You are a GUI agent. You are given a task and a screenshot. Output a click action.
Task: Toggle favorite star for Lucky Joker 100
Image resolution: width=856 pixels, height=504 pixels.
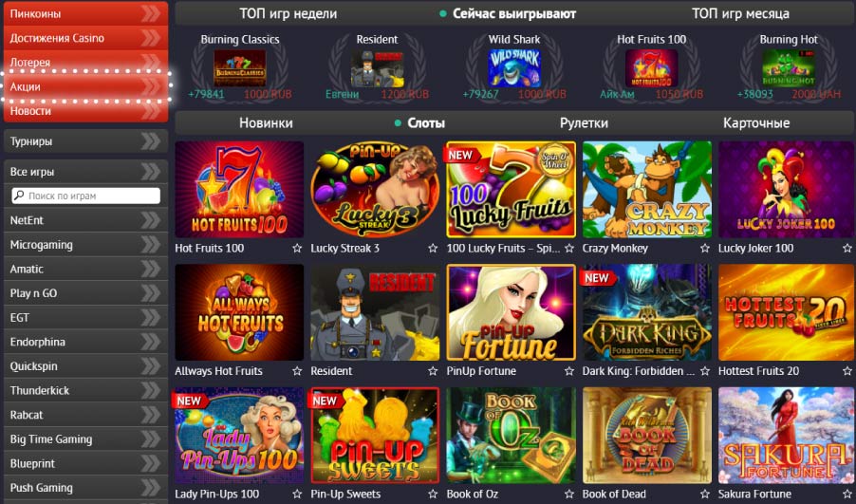(x=847, y=248)
